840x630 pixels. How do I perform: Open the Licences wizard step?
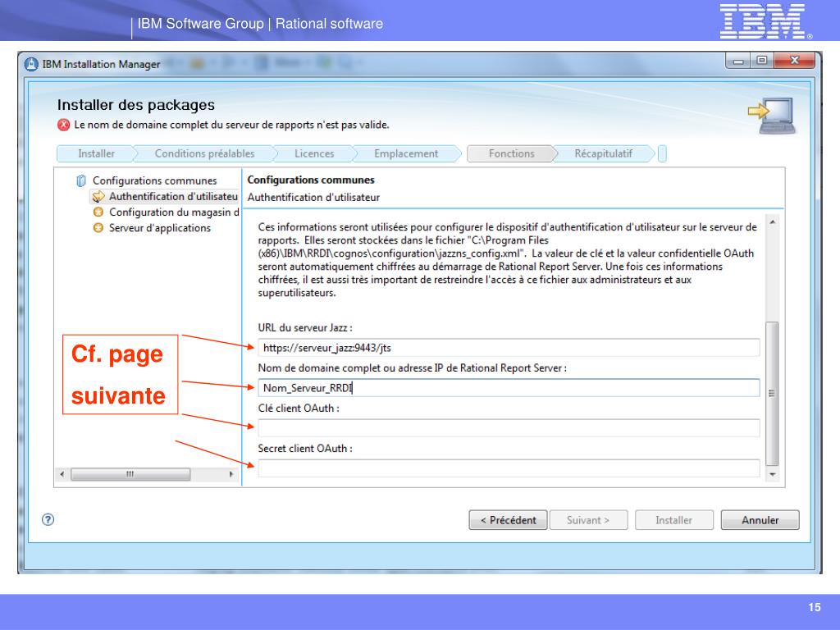pos(314,153)
